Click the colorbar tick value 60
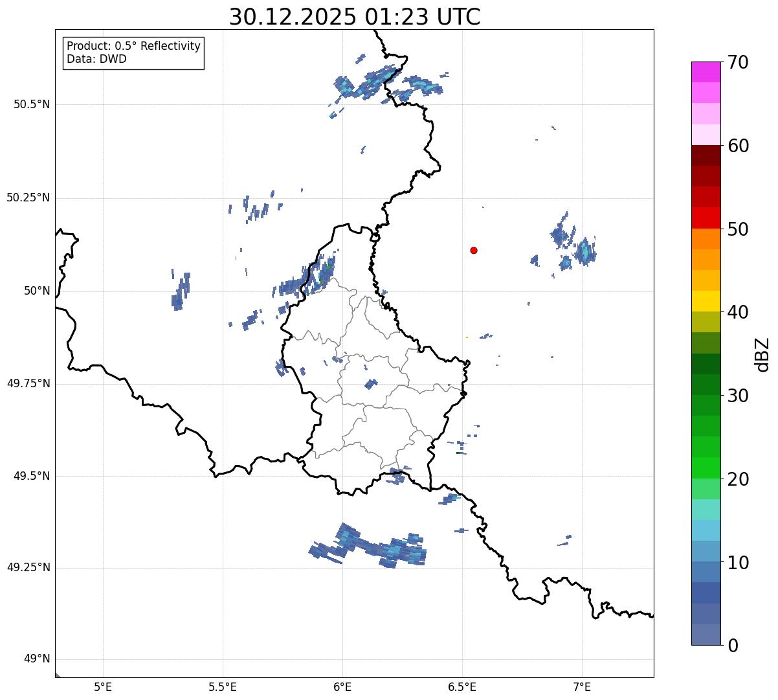 coord(739,146)
